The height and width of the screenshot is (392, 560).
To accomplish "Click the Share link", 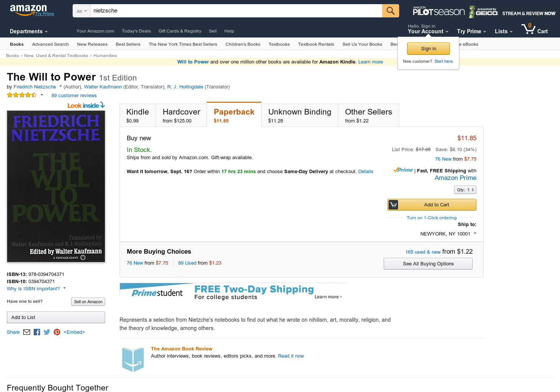I will click(x=13, y=332).
